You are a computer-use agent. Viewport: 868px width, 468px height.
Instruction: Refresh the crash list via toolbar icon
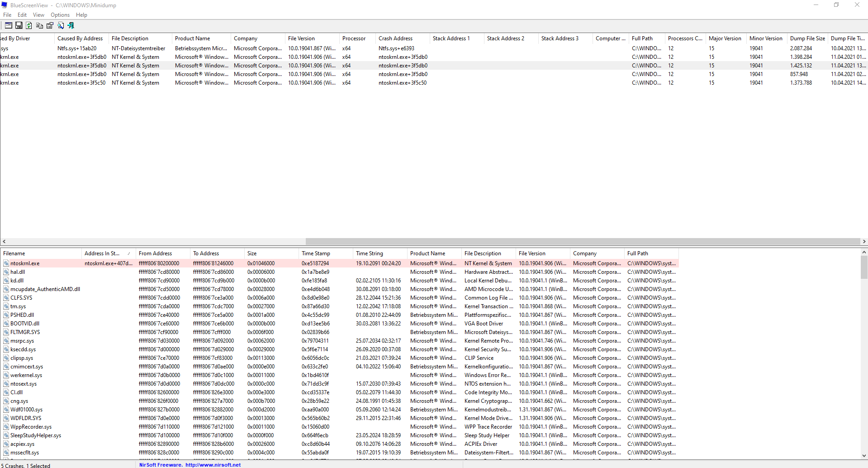(x=29, y=25)
